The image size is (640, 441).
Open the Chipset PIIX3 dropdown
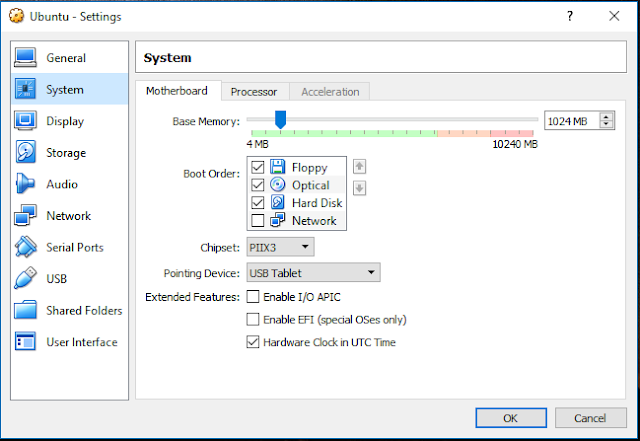click(x=280, y=247)
